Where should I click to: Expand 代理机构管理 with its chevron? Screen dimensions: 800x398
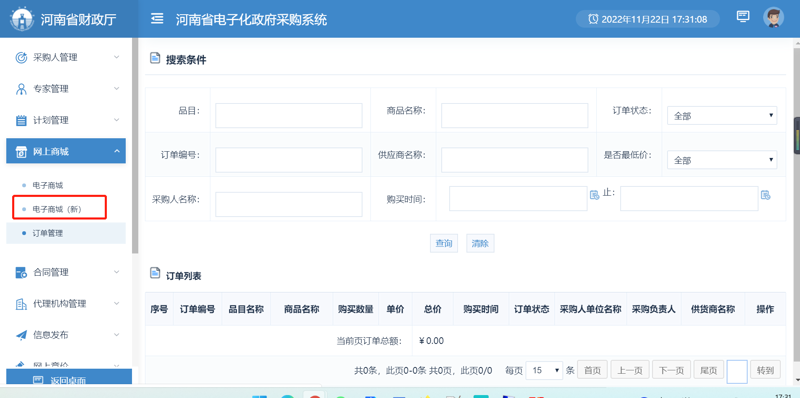click(116, 304)
